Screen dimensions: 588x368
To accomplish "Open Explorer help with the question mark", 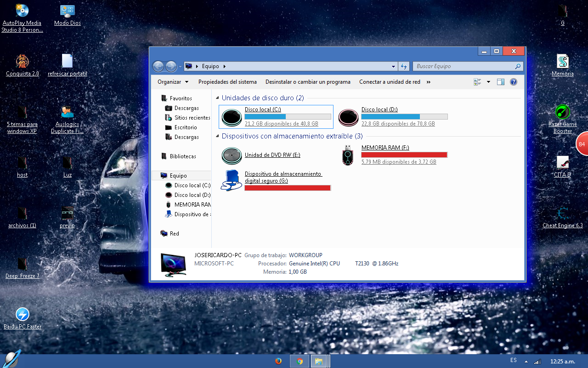I will click(514, 82).
